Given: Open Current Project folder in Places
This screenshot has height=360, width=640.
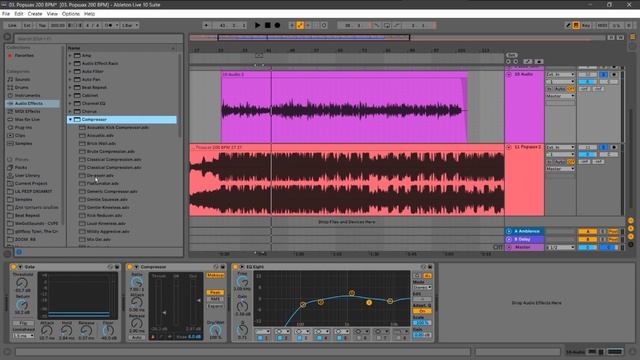Looking at the screenshot, I should pyautogui.click(x=31, y=183).
